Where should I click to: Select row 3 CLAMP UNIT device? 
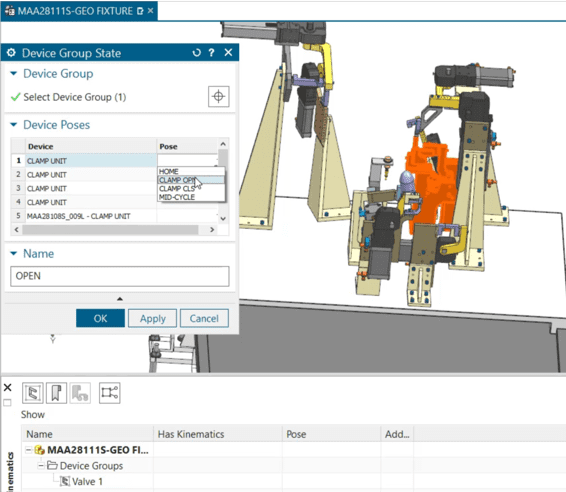click(x=91, y=188)
